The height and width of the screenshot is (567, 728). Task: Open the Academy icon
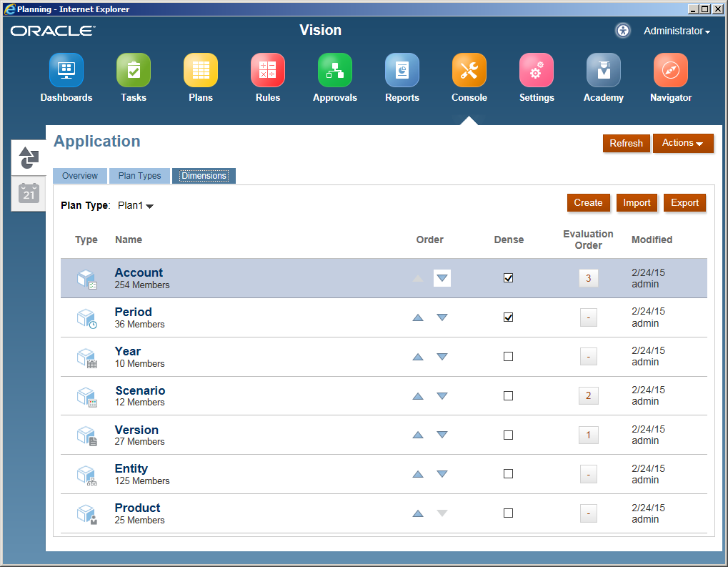pyautogui.click(x=604, y=70)
